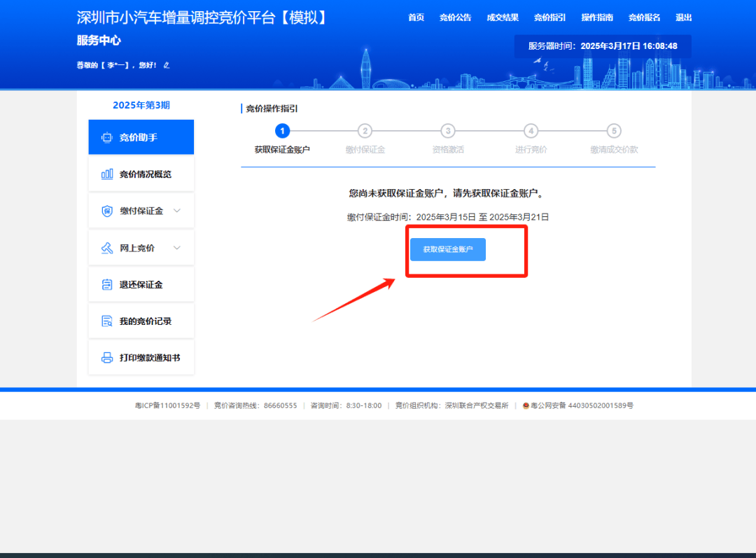Click the 我的竞价记录 search document icon
Screen dimensions: 756x558
click(x=107, y=321)
